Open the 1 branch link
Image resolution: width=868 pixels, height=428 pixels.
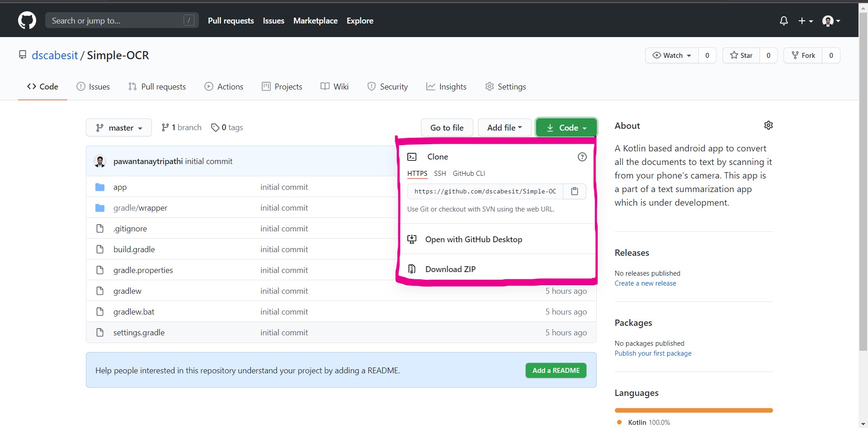[182, 128]
